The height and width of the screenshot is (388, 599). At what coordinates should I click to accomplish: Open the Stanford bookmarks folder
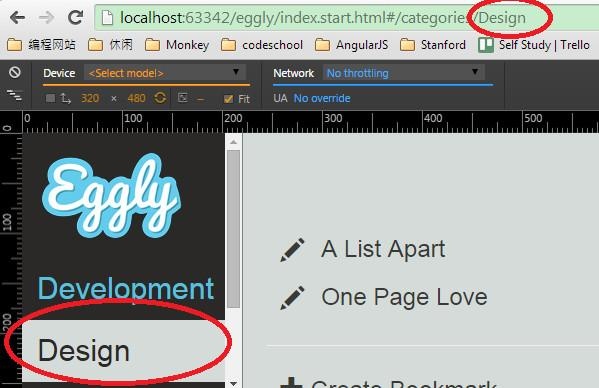tap(433, 45)
